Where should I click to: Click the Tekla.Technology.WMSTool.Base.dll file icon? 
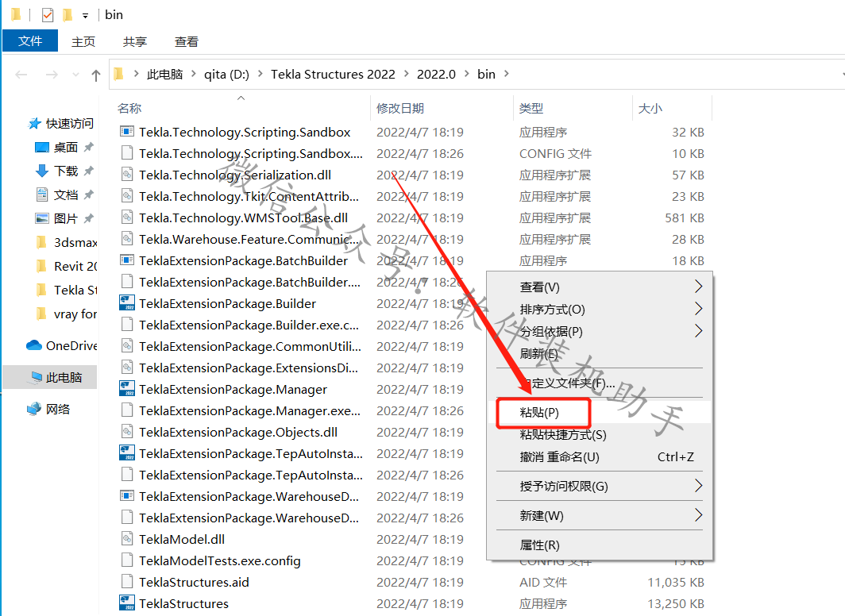pyautogui.click(x=126, y=217)
